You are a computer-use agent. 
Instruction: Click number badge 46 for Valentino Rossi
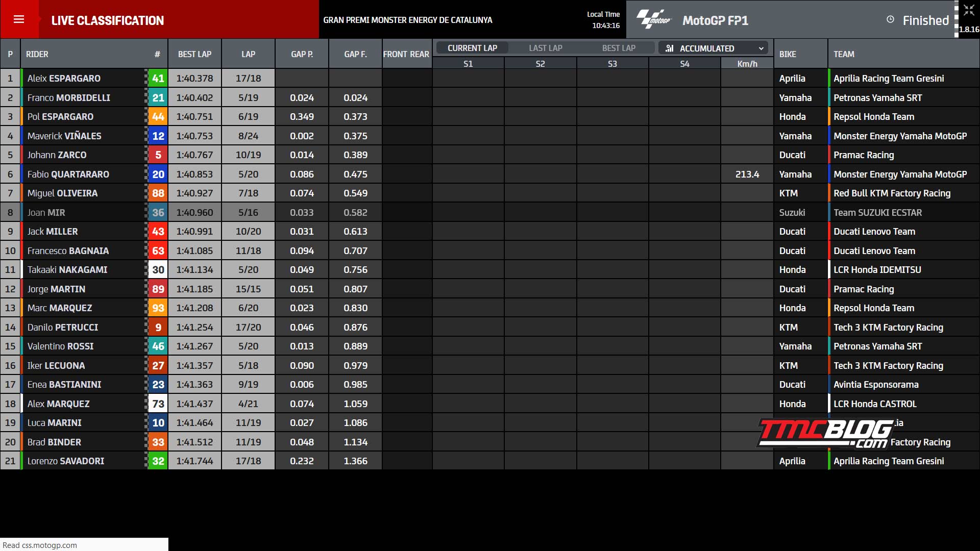click(158, 346)
